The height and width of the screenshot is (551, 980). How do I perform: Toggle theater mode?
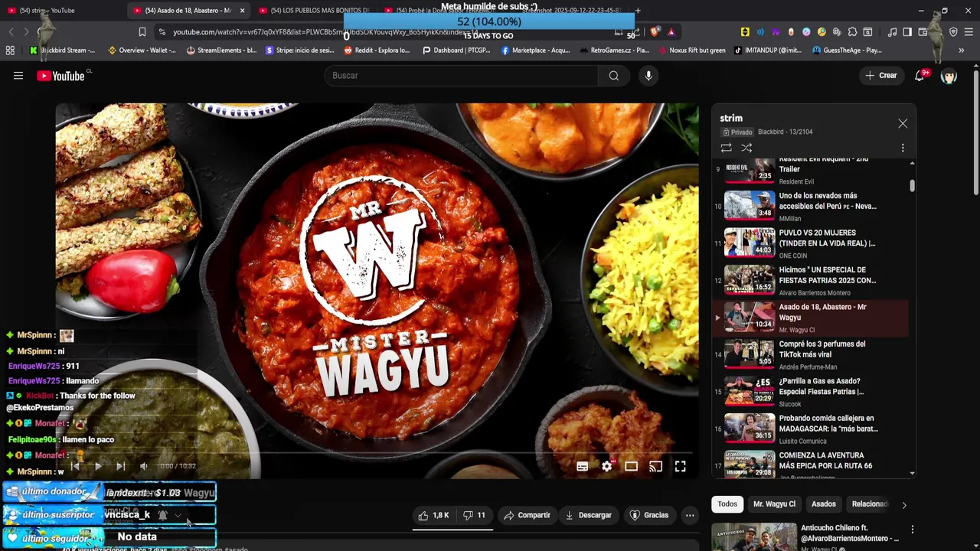(632, 466)
